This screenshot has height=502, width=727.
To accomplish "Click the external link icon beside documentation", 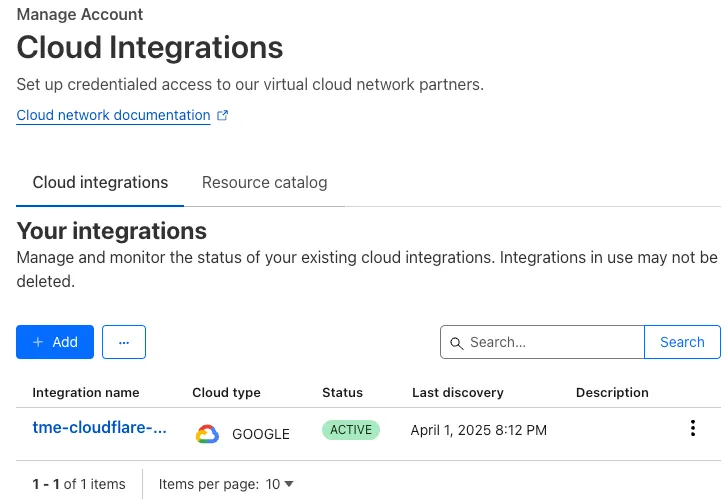I will pyautogui.click(x=223, y=115).
